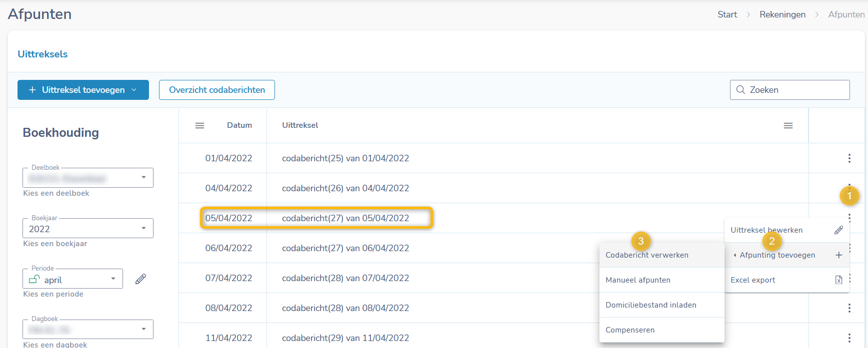Image resolution: width=868 pixels, height=348 pixels.
Task: Select codabericht(29) van 11/04/2022
Action: 345,338
